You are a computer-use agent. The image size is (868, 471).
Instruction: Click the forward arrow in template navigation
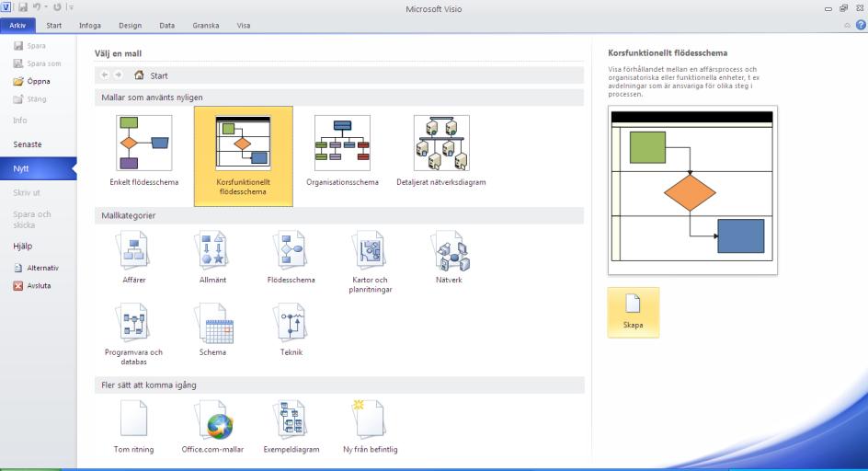pos(118,75)
